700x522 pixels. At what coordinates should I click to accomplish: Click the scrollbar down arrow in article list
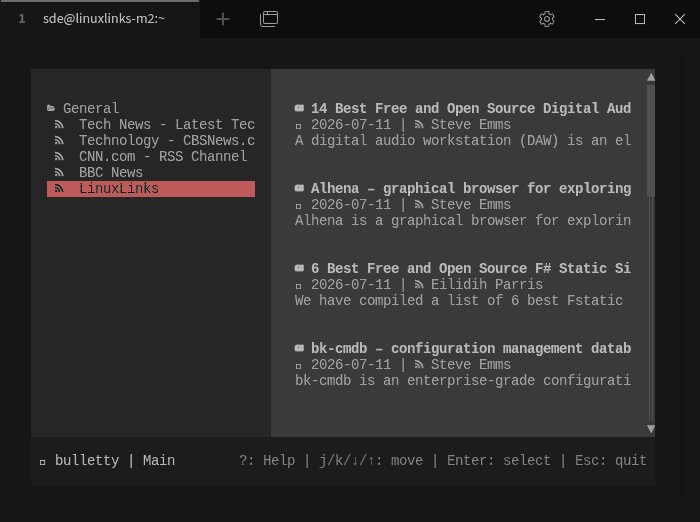pos(651,429)
